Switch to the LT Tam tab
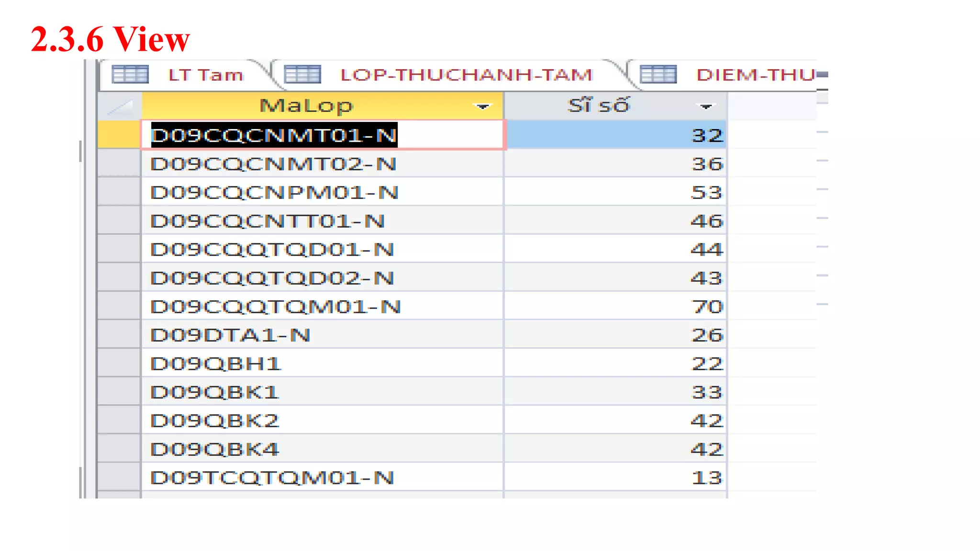980x551 pixels. point(206,75)
